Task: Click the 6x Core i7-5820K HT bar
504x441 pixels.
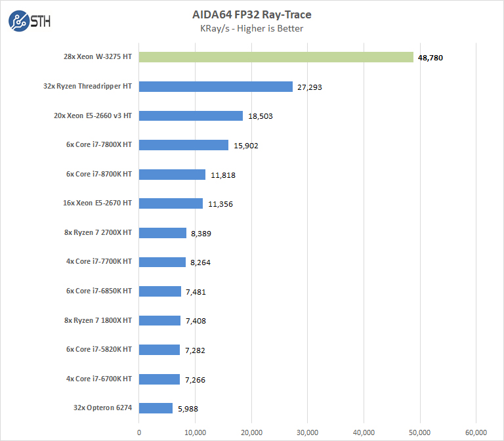Action: click(x=159, y=350)
